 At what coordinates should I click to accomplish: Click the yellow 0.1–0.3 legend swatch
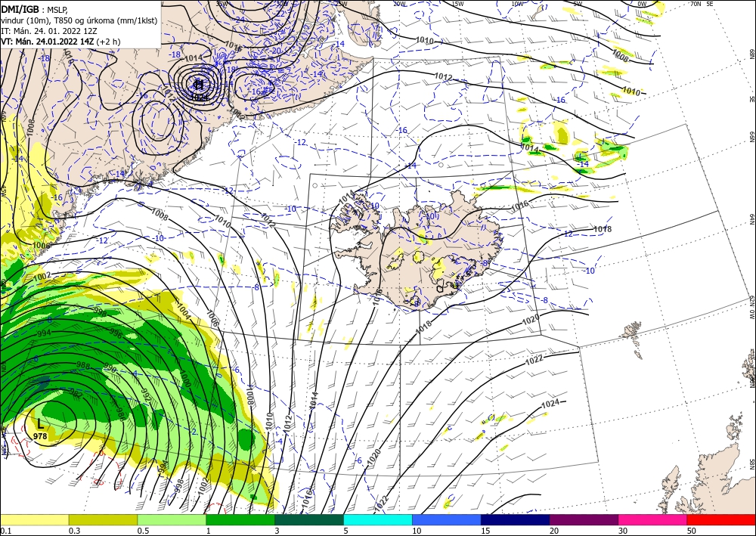tap(34, 519)
